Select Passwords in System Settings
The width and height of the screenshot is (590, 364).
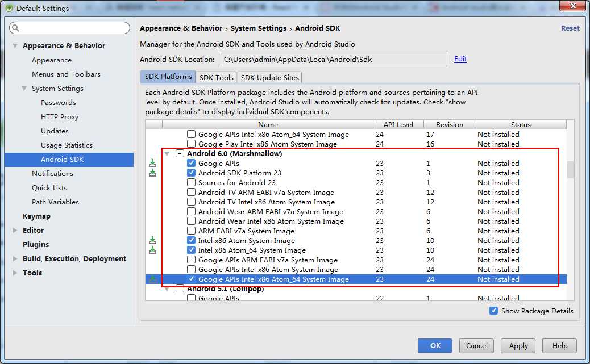click(x=59, y=103)
